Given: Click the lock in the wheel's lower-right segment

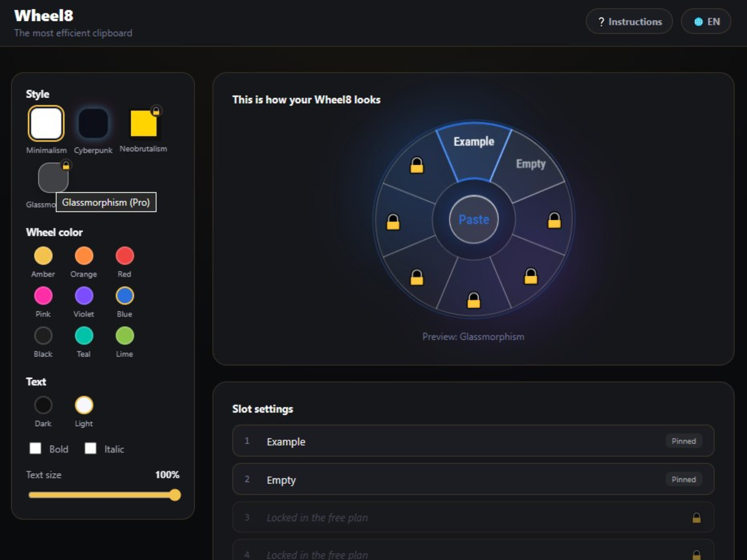Looking at the screenshot, I should [x=531, y=276].
